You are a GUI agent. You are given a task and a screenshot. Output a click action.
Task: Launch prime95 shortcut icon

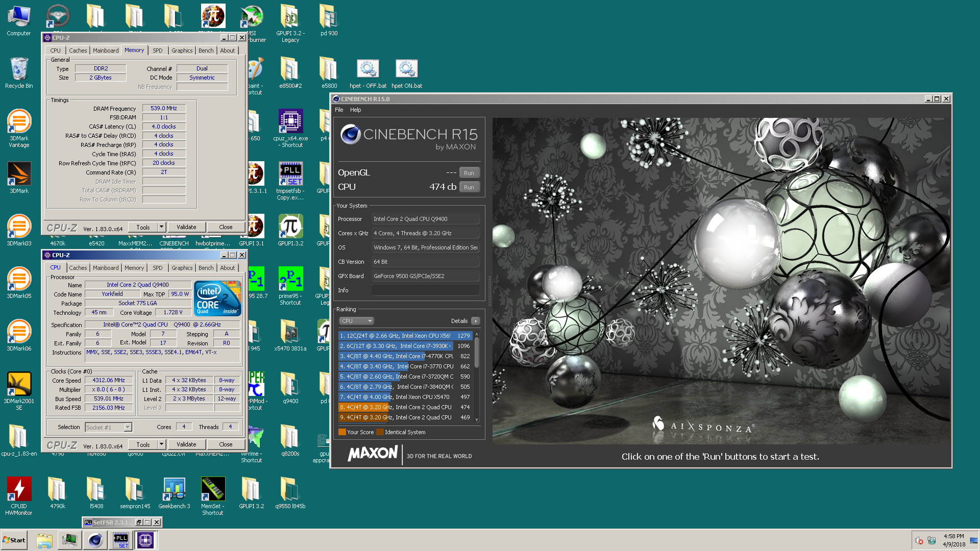[290, 286]
